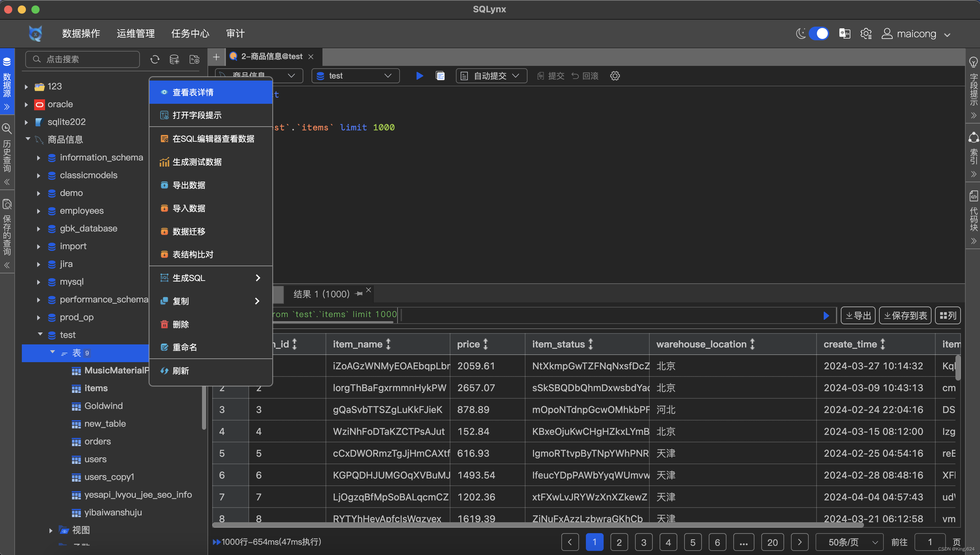This screenshot has height=555, width=980.
Task: Open the test database dropdown
Action: tap(355, 76)
